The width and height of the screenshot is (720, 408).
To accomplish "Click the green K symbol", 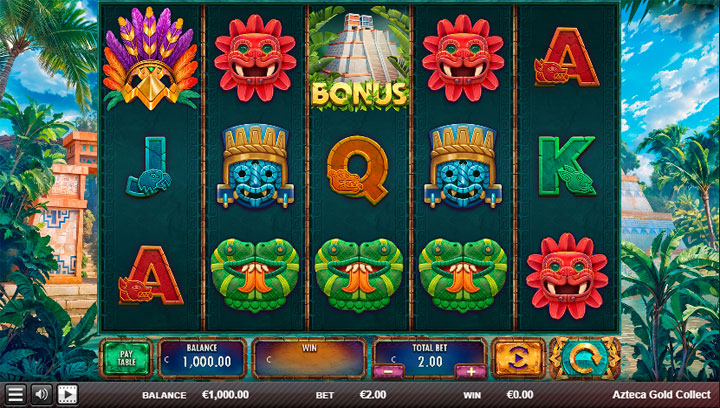I will [567, 166].
